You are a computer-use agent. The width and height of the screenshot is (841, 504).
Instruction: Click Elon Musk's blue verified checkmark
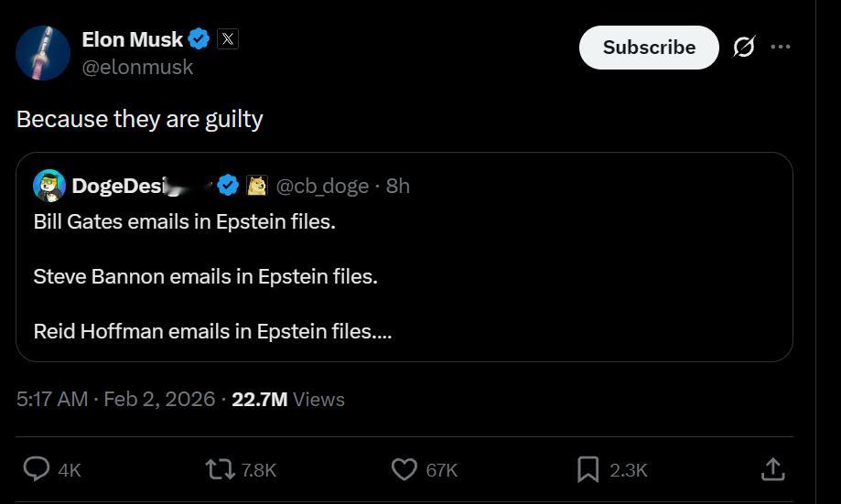pyautogui.click(x=199, y=38)
